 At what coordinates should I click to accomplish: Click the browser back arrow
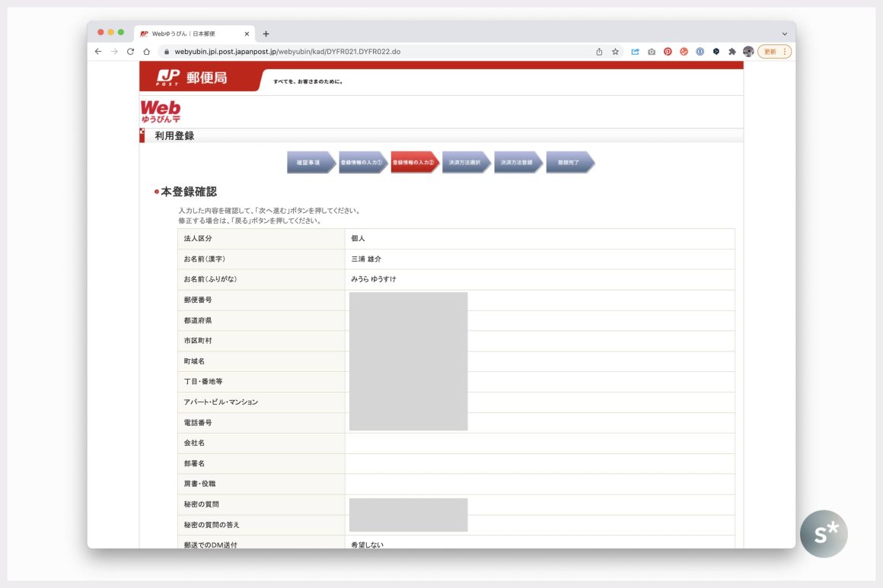pyautogui.click(x=98, y=52)
